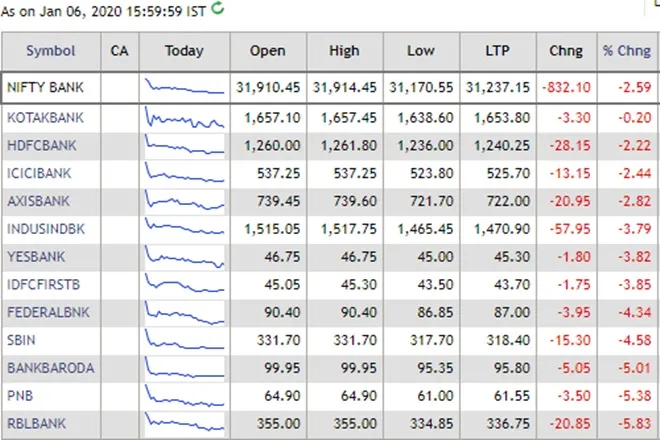View HDFCBANK intraday sparkline chart
This screenshot has width=660, height=440.
(x=184, y=145)
